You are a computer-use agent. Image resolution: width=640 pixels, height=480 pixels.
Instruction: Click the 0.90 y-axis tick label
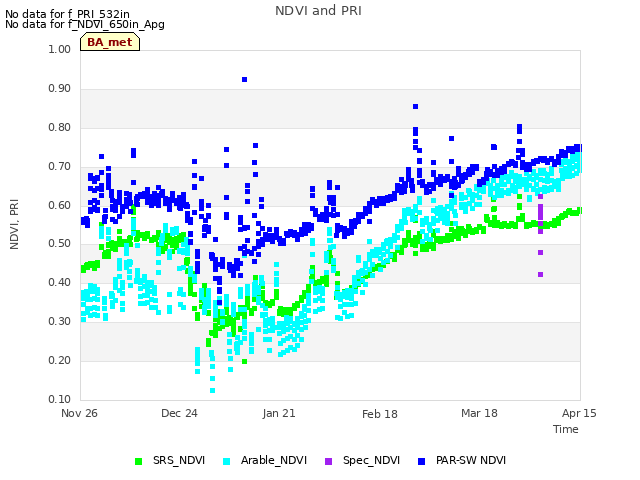tap(60, 89)
